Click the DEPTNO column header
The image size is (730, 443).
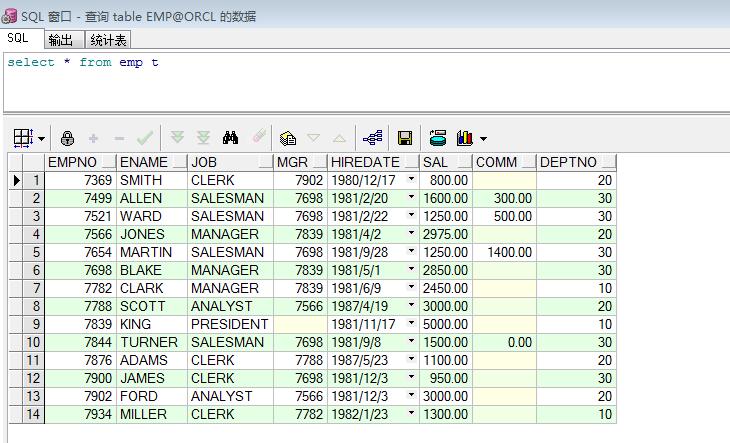pos(576,162)
